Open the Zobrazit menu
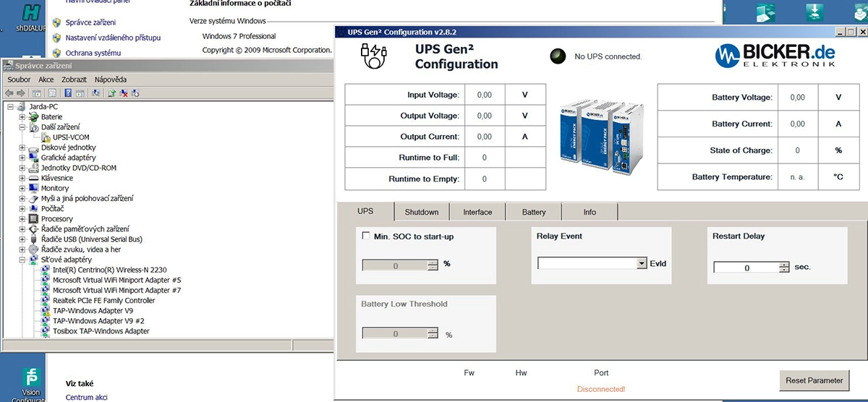 [73, 79]
